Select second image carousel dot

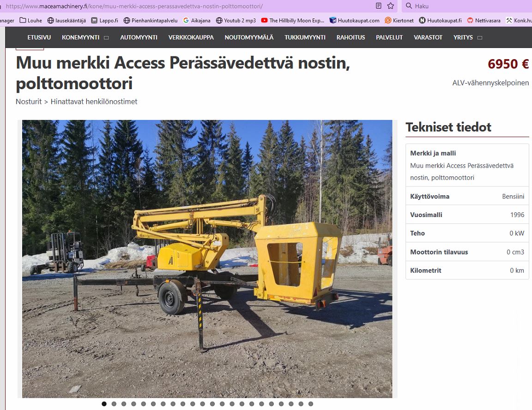[x=114, y=404]
